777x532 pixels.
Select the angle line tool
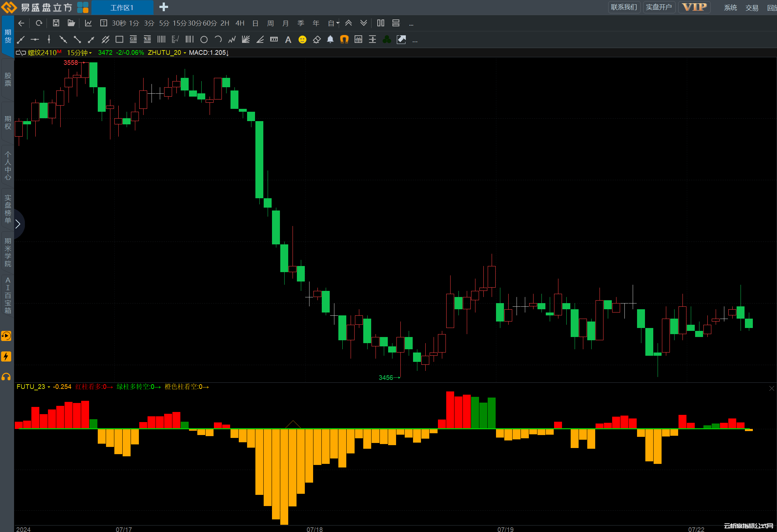(x=260, y=40)
